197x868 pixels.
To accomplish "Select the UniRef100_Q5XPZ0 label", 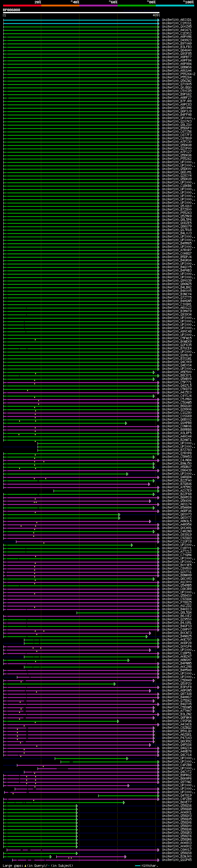I will (x=177, y=684).
